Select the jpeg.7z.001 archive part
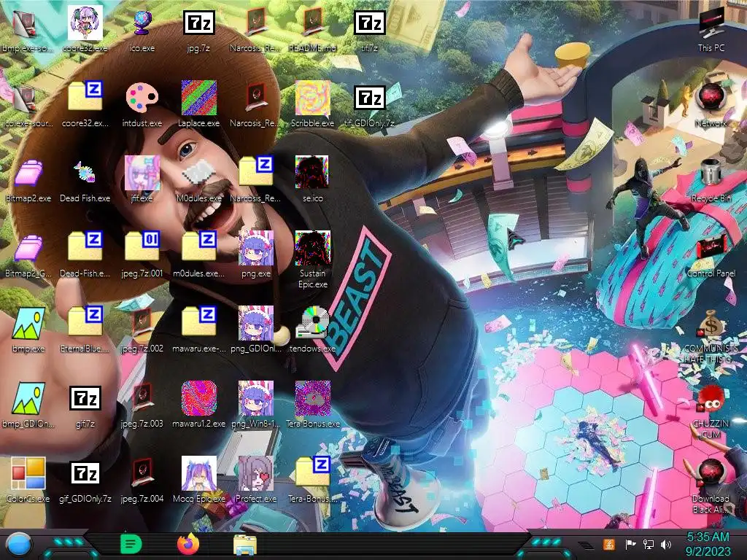Viewport: 747px width, 560px height. coord(142,246)
